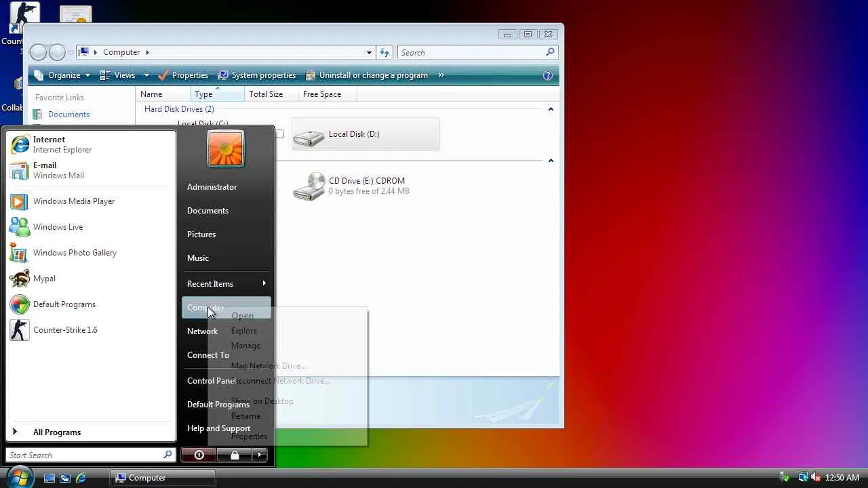868x488 pixels.
Task: Sort by the Total Size column header
Action: point(271,94)
